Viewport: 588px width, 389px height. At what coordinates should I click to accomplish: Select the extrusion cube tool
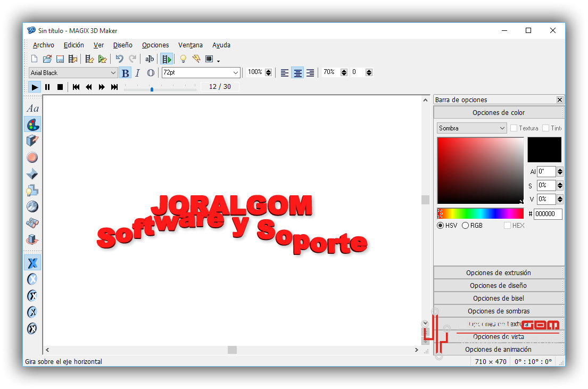pos(32,140)
